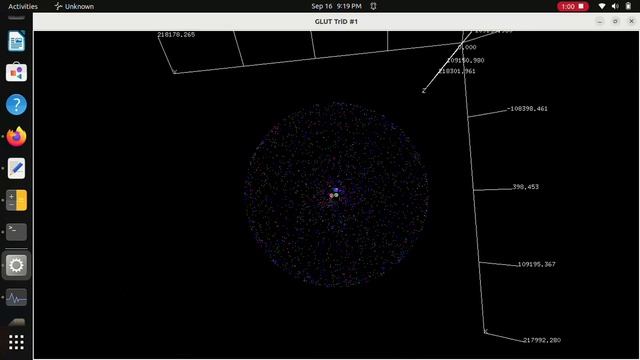The height and width of the screenshot is (360, 640).
Task: Click axis label 218301.961
Action: point(457,71)
